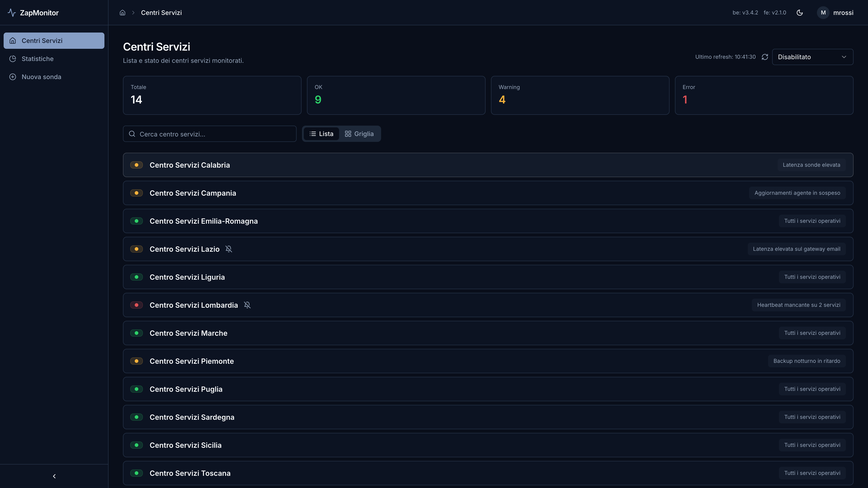Screen dimensions: 868x488
Task: Click the green status indicator for Sardegna
Action: 137,417
